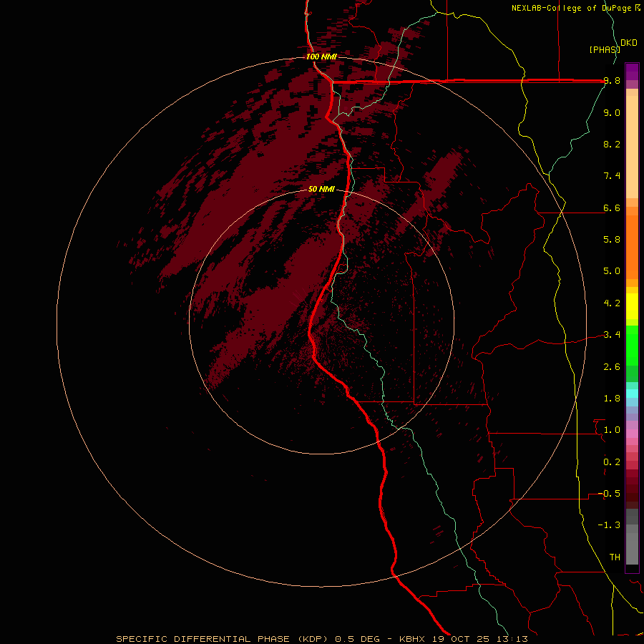This screenshot has width=644, height=644.
Task: Click the yellow swatch on the color scale
Action: 632,306
